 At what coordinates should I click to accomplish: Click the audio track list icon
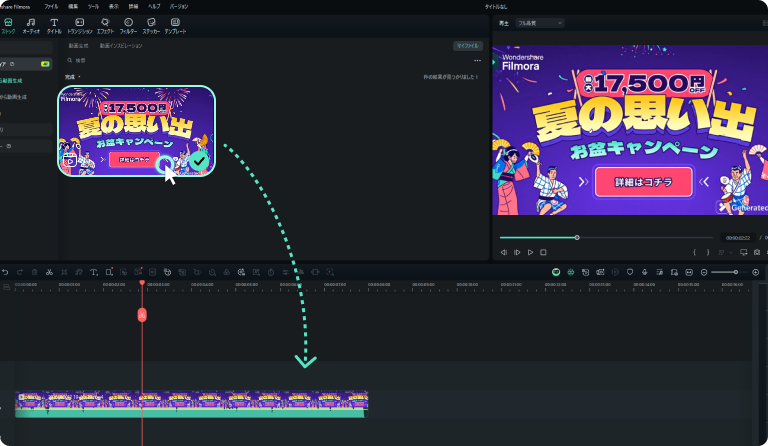tap(659, 272)
